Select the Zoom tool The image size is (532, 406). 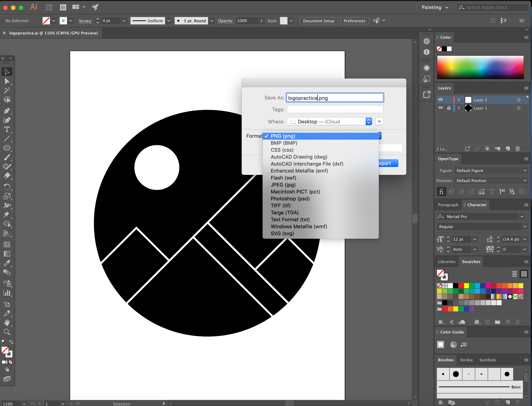tap(7, 332)
